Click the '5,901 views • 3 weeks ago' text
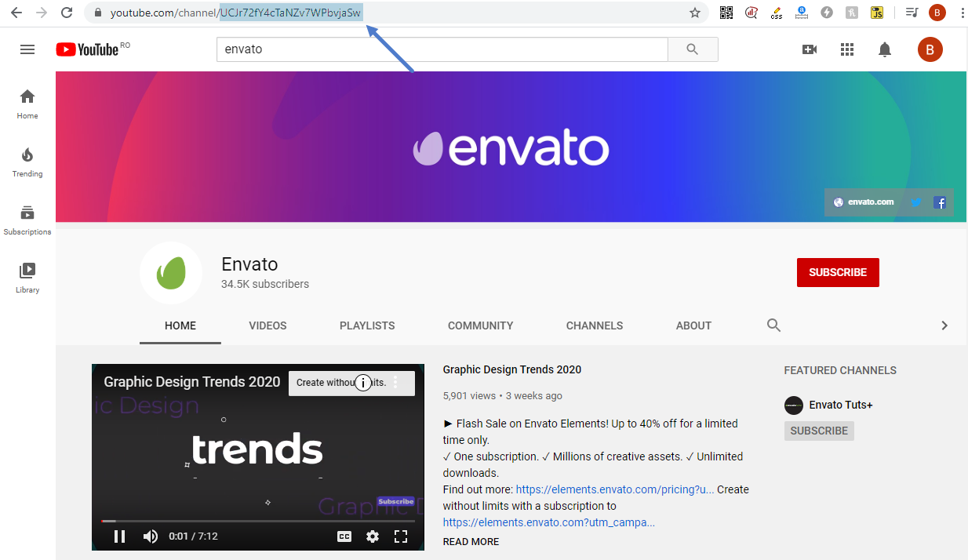Viewport: 968px width, 560px height. pos(503,396)
